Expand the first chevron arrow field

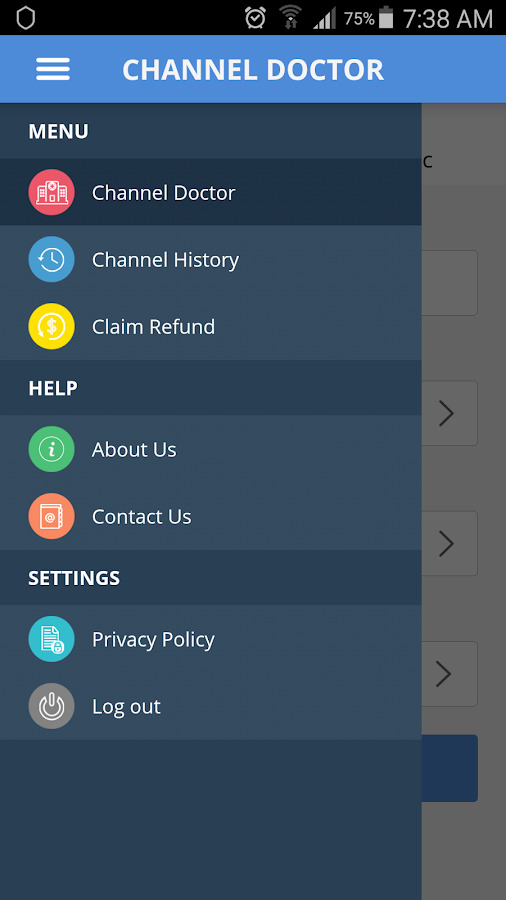(x=449, y=413)
